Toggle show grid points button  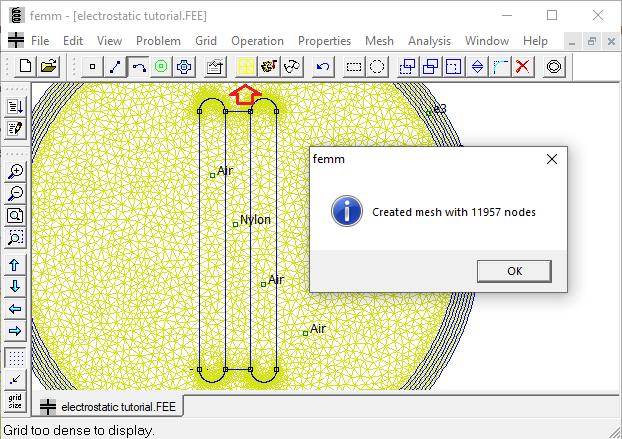tap(15, 357)
